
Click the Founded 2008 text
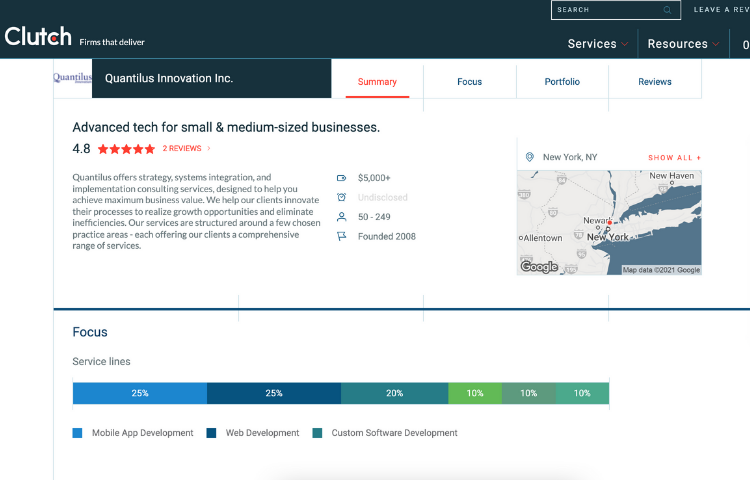[386, 237]
